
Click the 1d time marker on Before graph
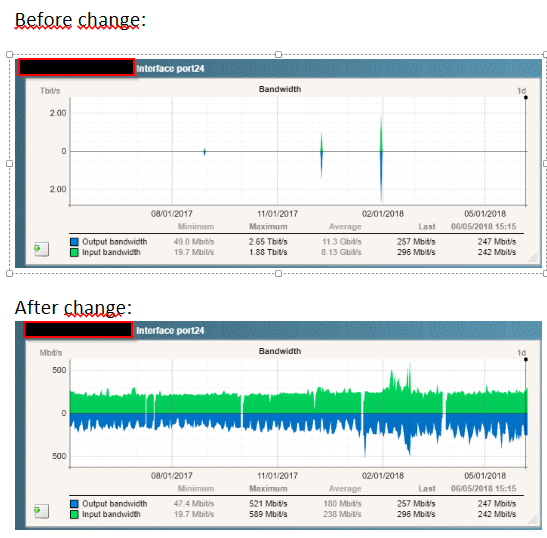tap(521, 91)
